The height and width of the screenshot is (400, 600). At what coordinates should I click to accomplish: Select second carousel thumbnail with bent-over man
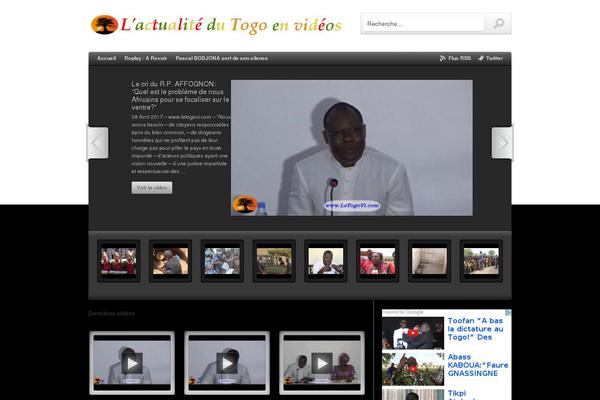(170, 261)
